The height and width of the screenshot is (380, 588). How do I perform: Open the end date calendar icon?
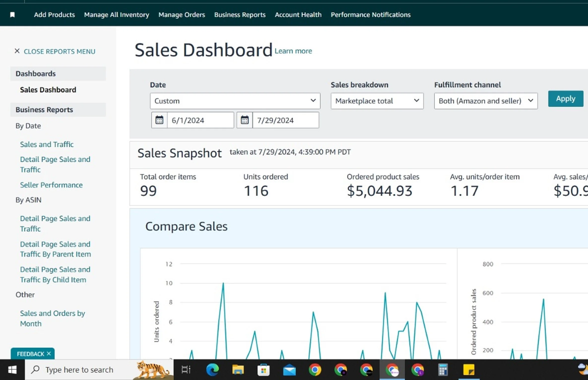click(x=245, y=120)
